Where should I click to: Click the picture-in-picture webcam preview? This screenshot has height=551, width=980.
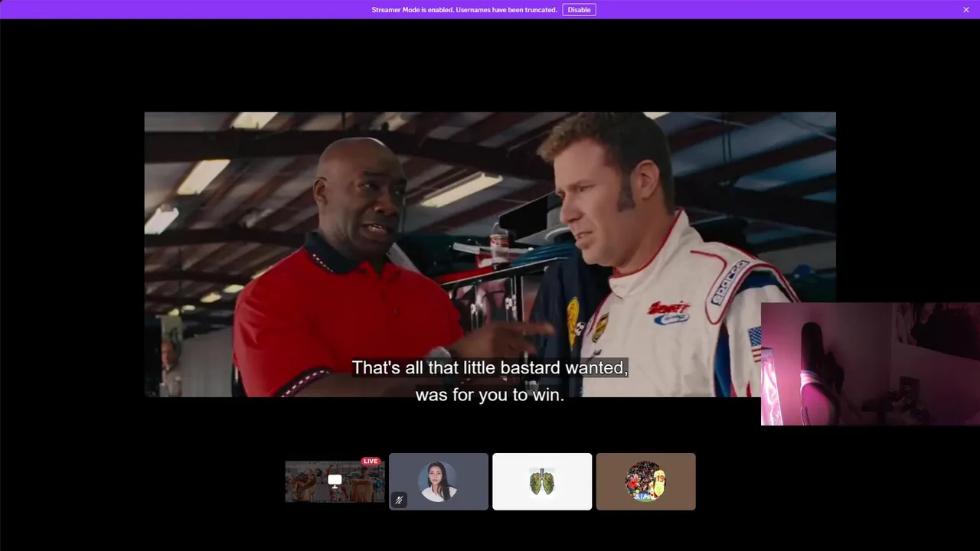[x=871, y=364]
